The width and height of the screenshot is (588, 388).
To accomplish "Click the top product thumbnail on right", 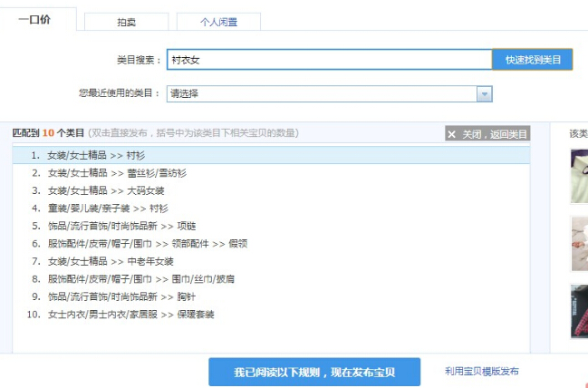I will (x=579, y=175).
